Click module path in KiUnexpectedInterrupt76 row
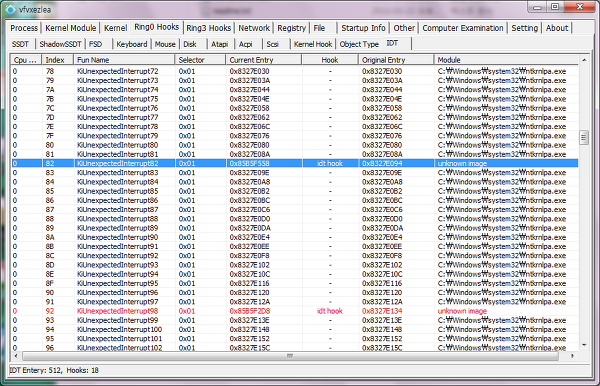This screenshot has height=386, width=600. click(x=502, y=108)
